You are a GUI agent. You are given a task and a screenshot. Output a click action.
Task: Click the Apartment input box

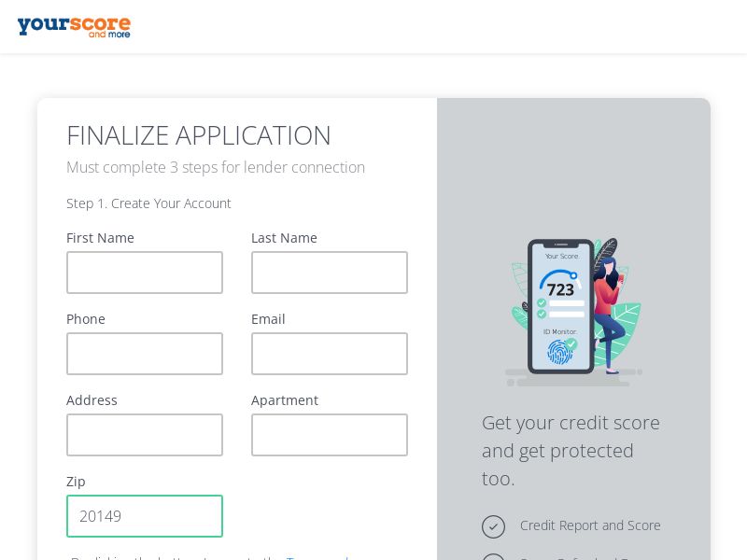pyautogui.click(x=330, y=435)
